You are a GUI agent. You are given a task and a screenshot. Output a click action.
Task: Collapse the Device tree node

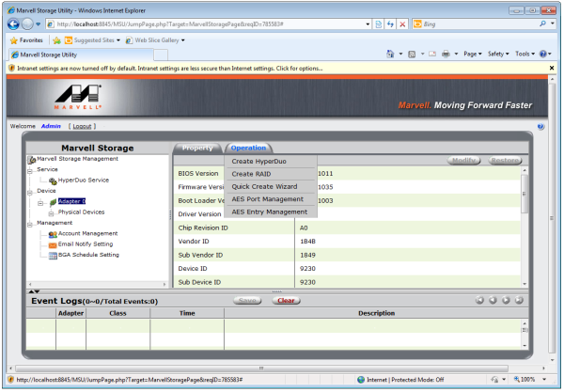[30, 192]
